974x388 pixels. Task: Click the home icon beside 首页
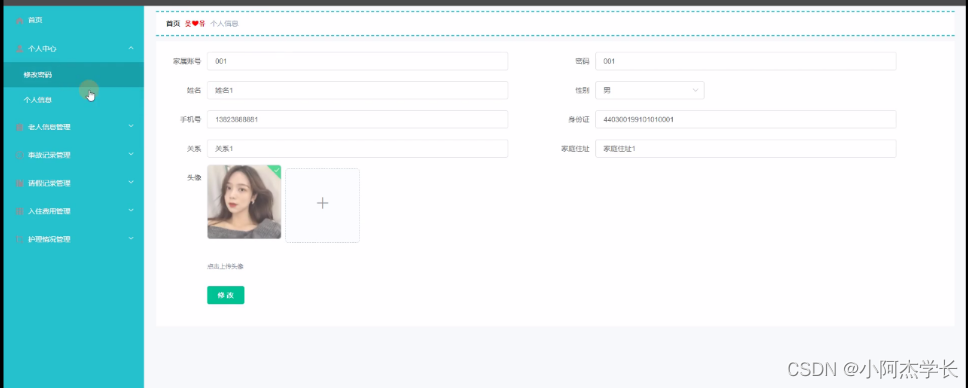[x=19, y=20]
